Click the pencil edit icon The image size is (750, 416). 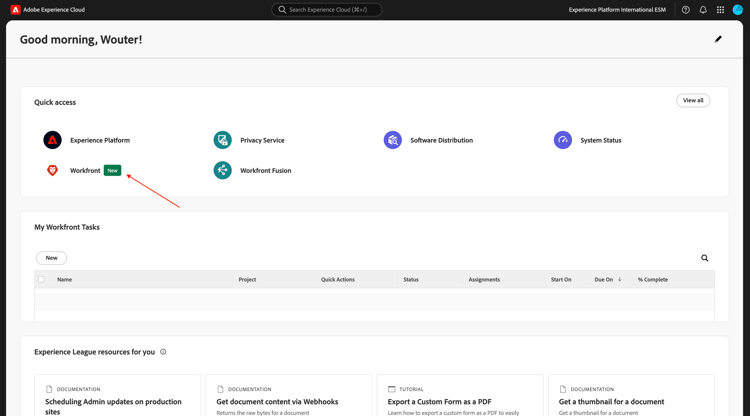(718, 39)
